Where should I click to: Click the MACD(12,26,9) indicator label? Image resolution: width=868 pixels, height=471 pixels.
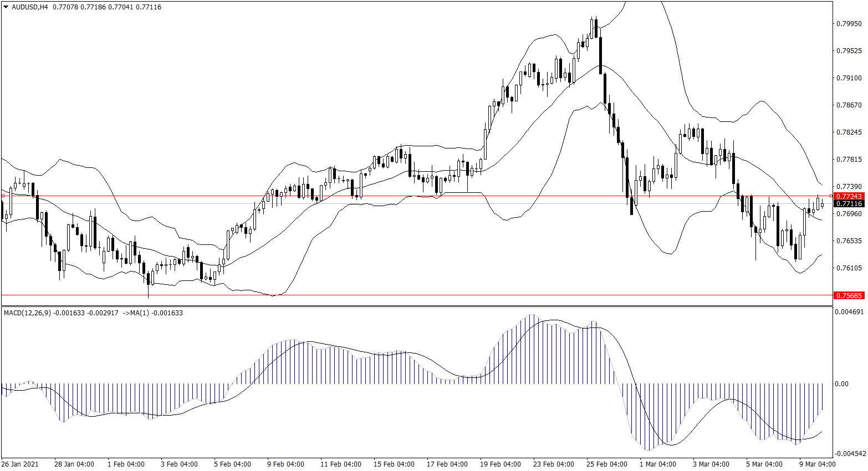(x=27, y=313)
